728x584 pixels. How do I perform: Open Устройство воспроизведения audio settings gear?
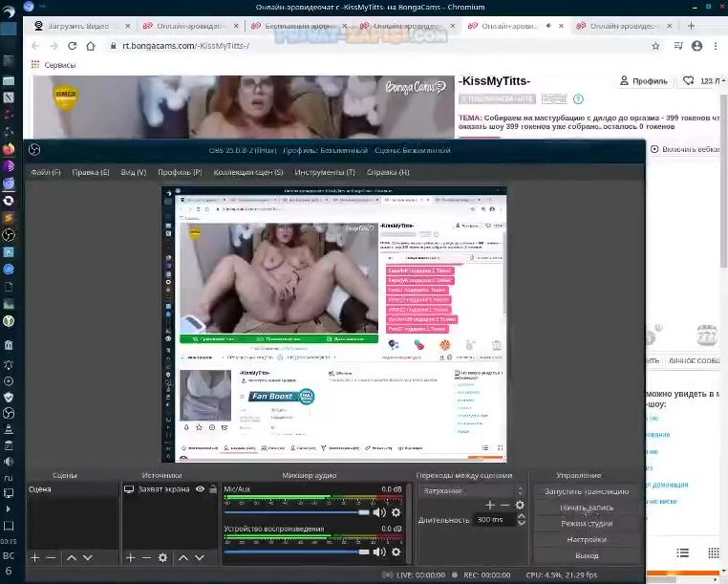point(396,552)
